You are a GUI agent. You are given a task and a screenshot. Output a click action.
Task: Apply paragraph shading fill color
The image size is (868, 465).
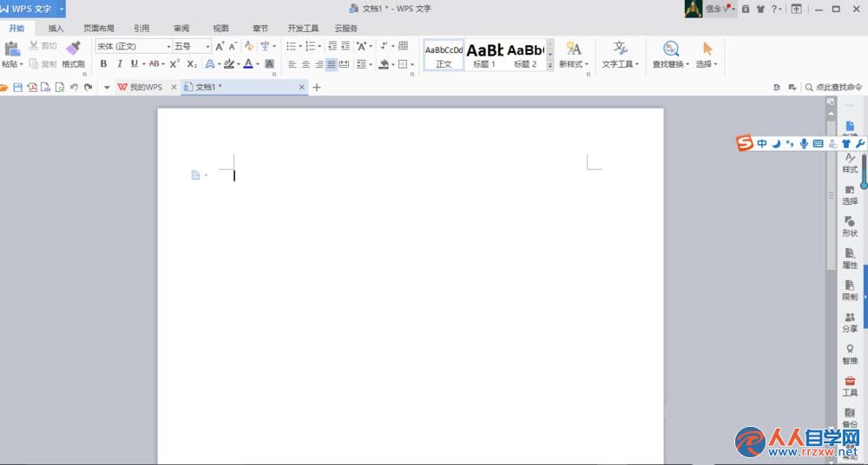pos(384,64)
